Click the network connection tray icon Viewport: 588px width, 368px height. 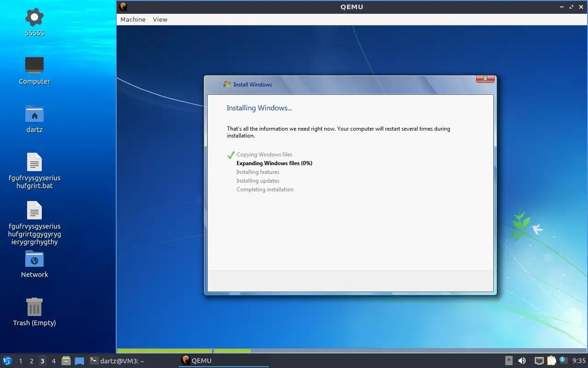(x=539, y=361)
